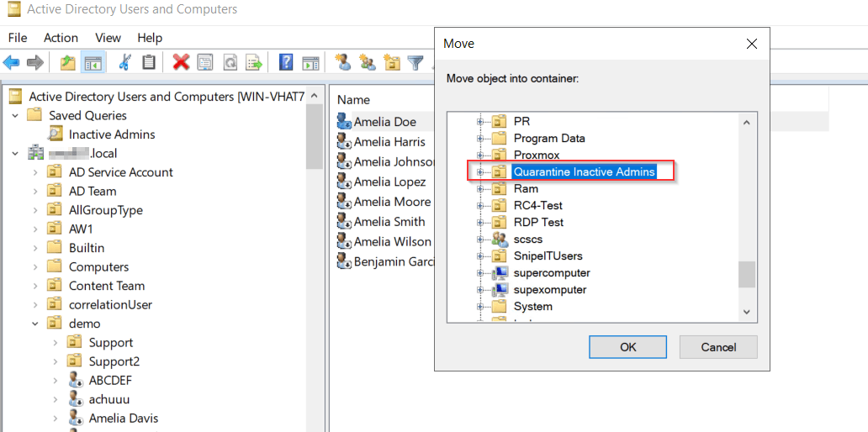Select Amelia Lopez in the list
Image resolution: width=868 pixels, height=432 pixels.
coord(389,182)
